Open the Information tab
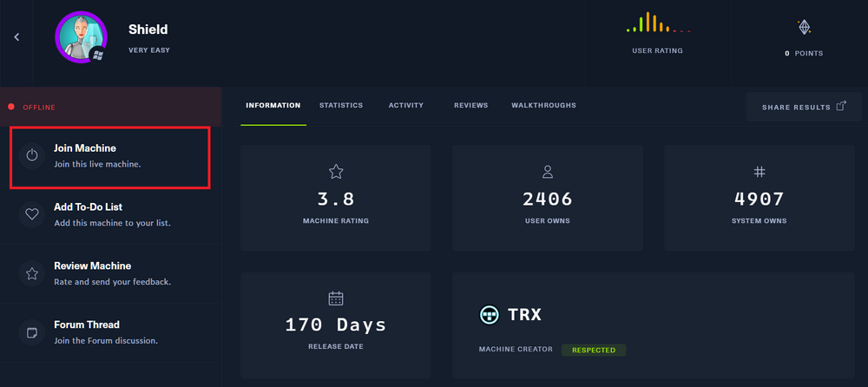The height and width of the screenshot is (387, 868). click(x=273, y=106)
